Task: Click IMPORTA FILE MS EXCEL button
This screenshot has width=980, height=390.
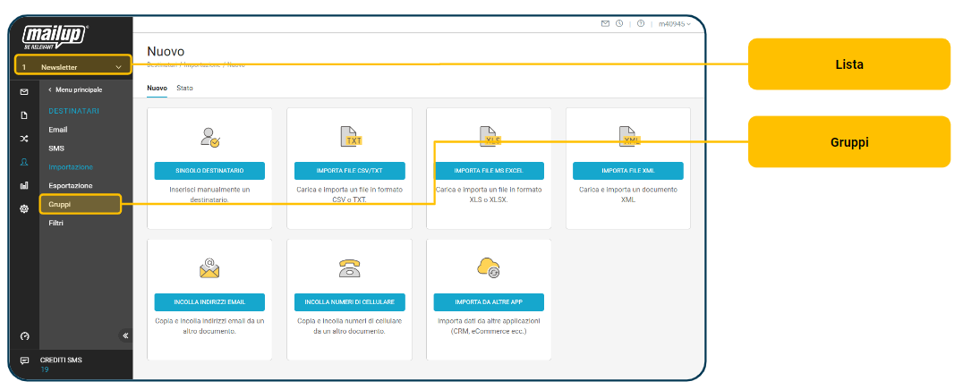Action: [x=488, y=170]
